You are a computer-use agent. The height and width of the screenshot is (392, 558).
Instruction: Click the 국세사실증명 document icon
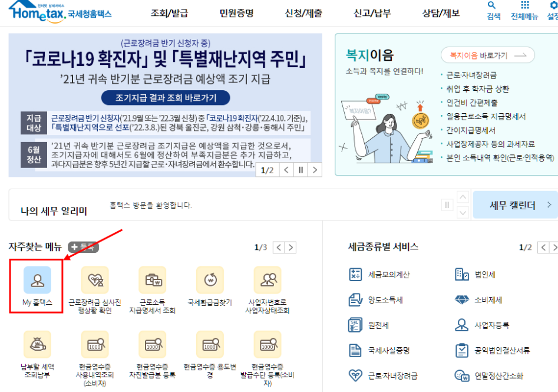coord(355,350)
